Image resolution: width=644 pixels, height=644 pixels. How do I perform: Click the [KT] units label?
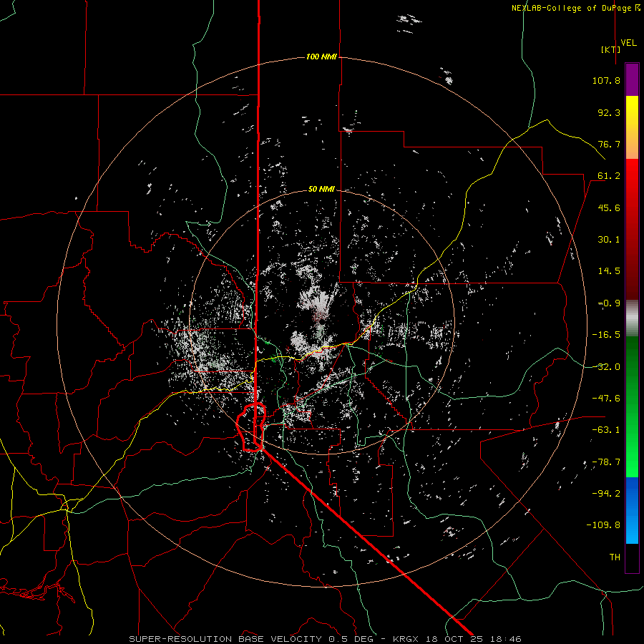[x=611, y=49]
